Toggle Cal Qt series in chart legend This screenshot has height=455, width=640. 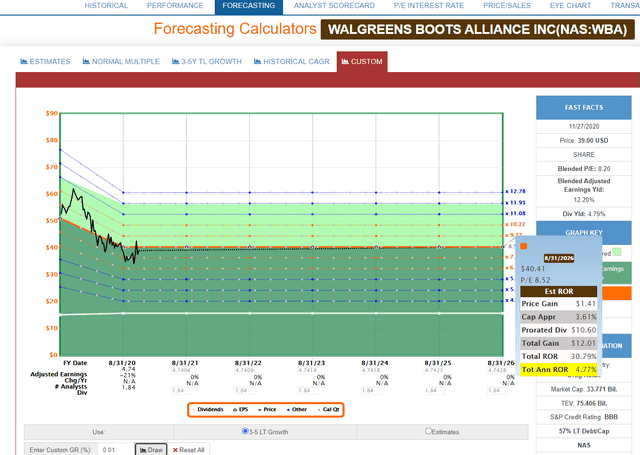[x=329, y=409]
